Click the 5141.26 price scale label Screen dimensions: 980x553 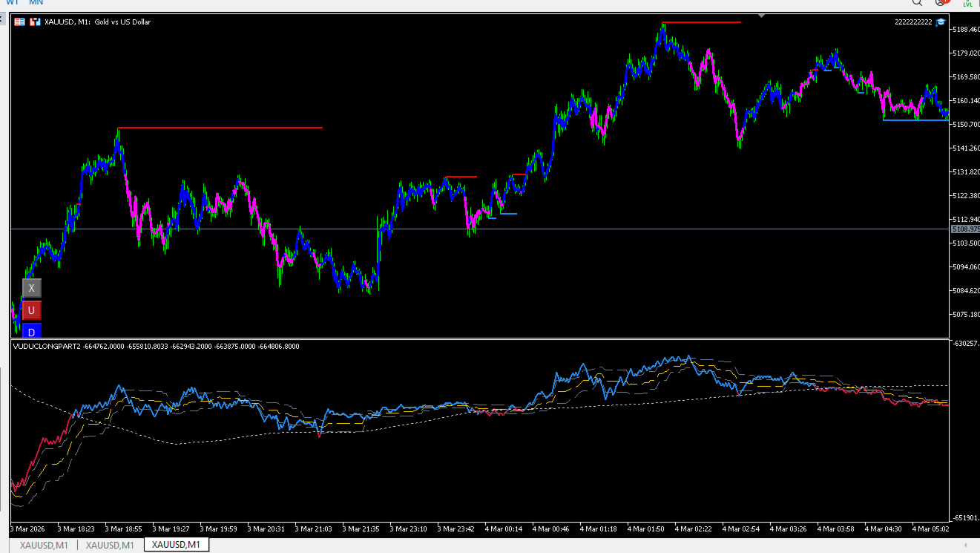[967, 148]
